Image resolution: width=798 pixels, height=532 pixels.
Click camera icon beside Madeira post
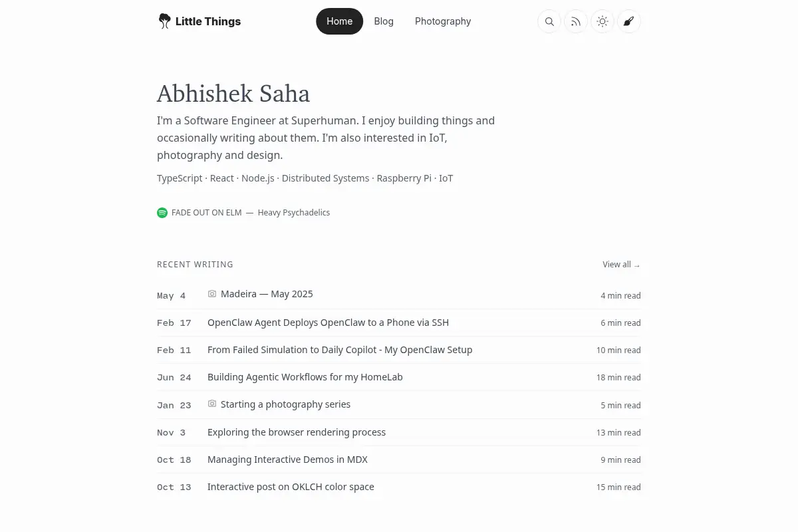pos(212,293)
